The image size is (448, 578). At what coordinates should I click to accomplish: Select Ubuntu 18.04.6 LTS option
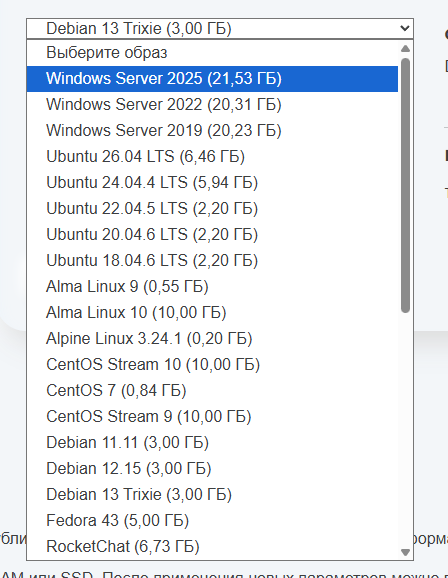click(x=212, y=261)
